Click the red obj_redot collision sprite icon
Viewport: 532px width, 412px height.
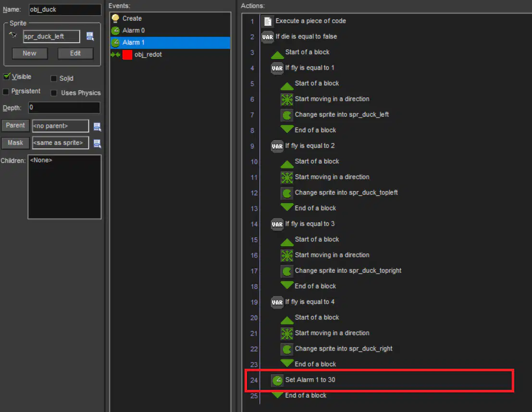(x=127, y=55)
